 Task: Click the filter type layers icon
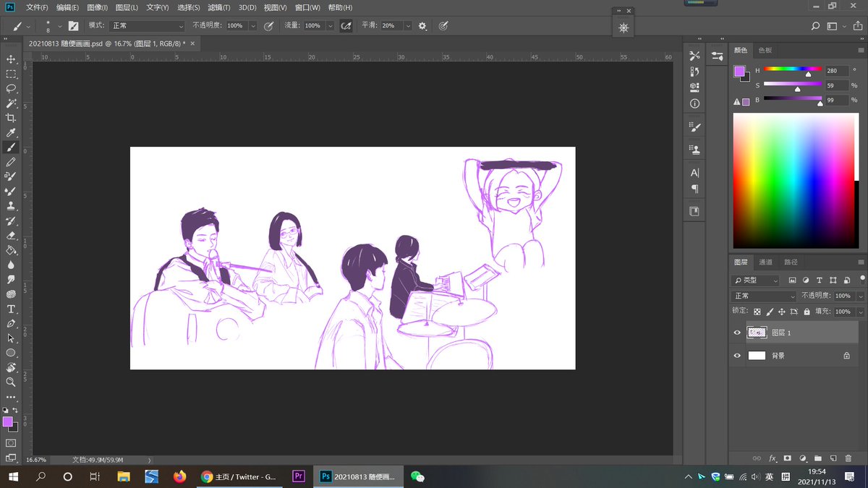tap(820, 280)
